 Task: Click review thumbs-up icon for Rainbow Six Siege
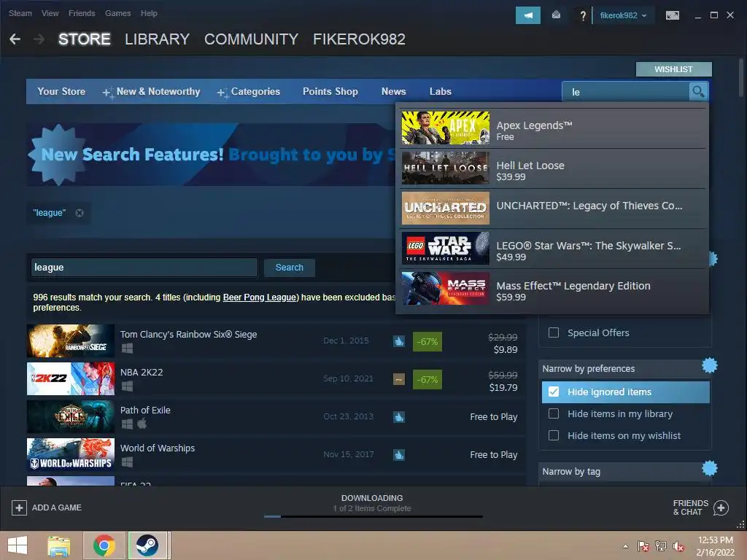pos(399,341)
